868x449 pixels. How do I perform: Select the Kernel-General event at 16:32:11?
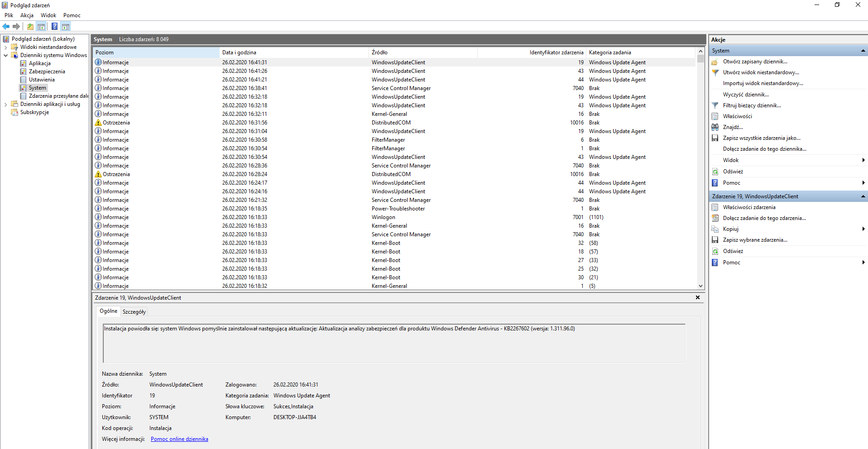coord(394,114)
